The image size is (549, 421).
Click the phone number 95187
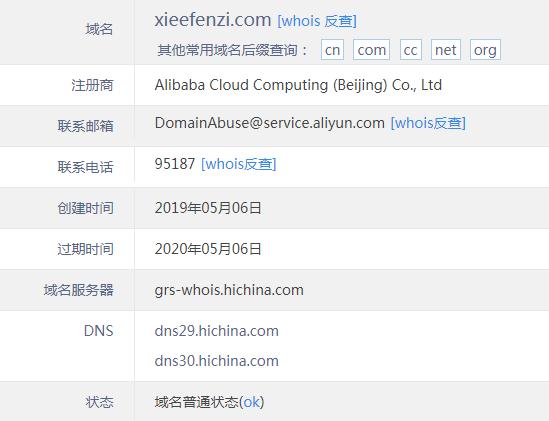175,164
